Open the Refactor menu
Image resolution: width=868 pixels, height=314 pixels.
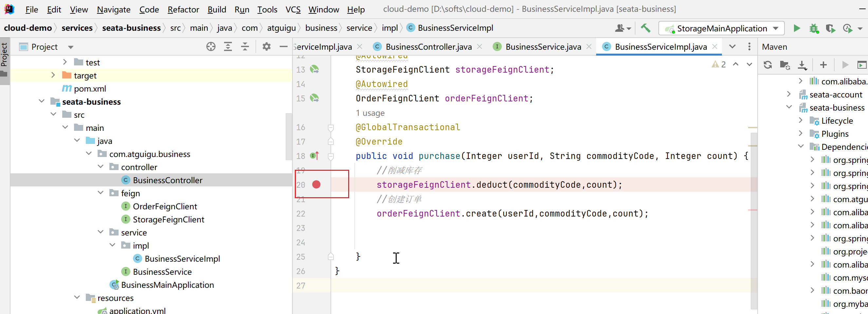coord(183,9)
